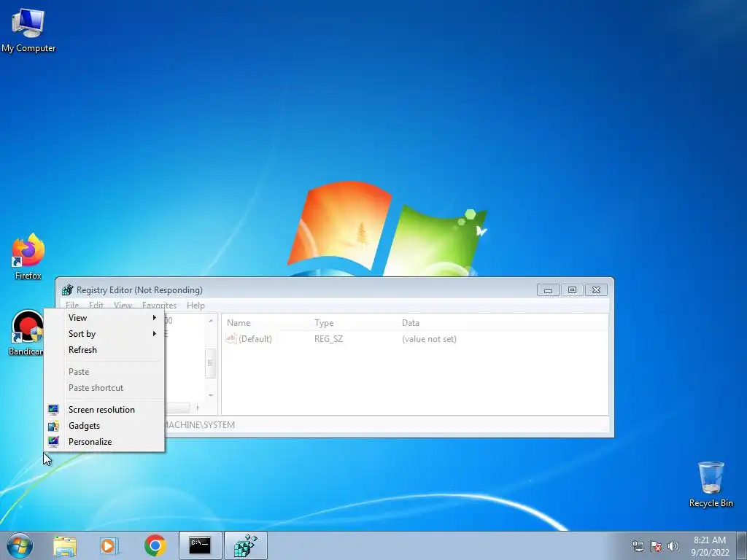Choose Refresh from the context menu

[104, 350]
